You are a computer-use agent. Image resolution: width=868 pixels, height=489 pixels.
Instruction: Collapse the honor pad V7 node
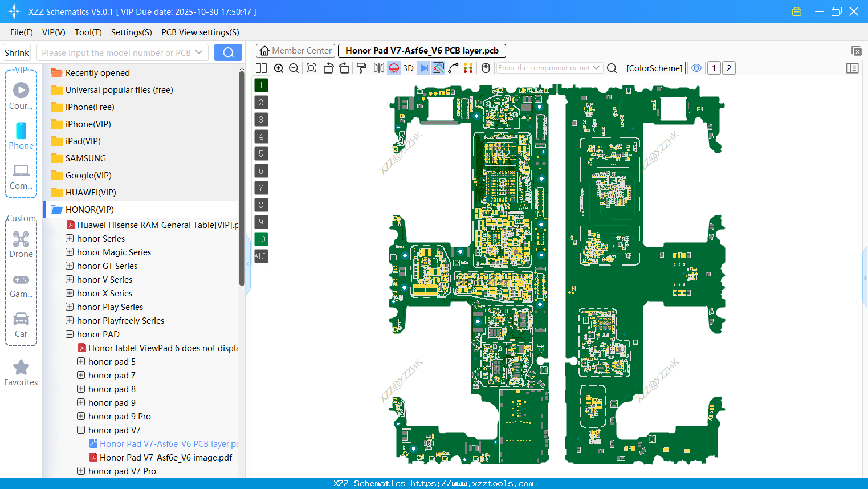(x=81, y=430)
